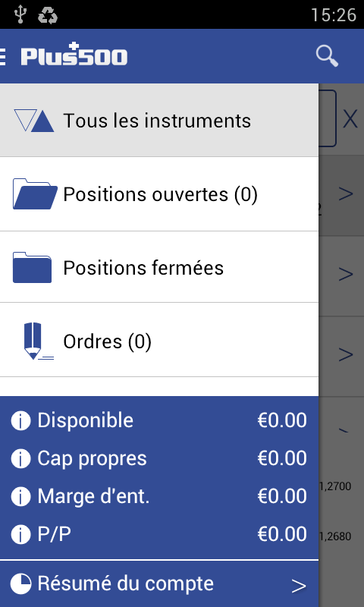Expand Résumé du compte chevron arrow
The height and width of the screenshot is (607, 364).
click(x=299, y=586)
